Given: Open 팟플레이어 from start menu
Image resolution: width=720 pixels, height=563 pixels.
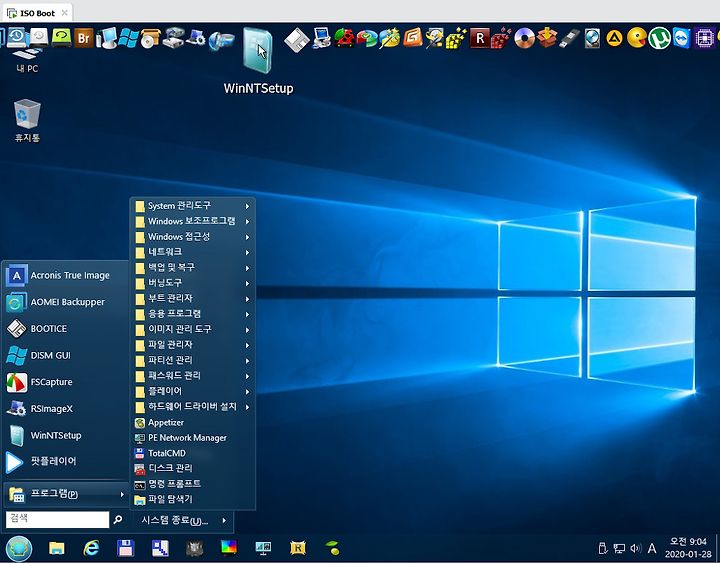Looking at the screenshot, I should (x=66, y=461).
